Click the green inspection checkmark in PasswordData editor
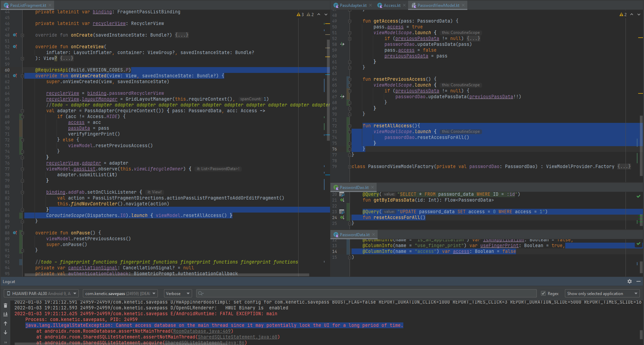This screenshot has width=644, height=345. click(639, 244)
